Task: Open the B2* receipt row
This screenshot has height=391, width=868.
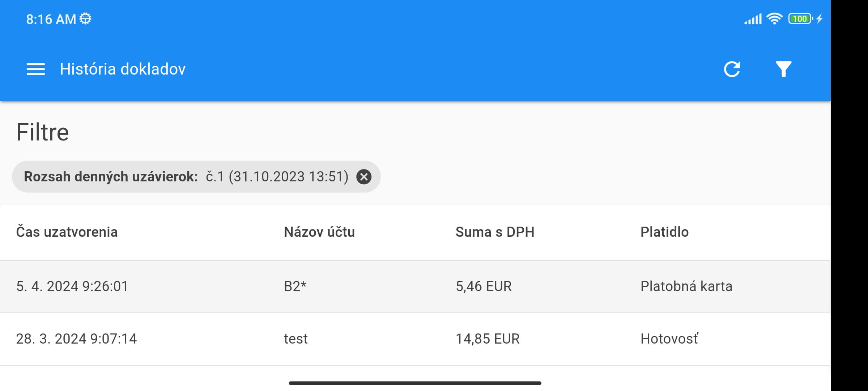Action: [415, 287]
